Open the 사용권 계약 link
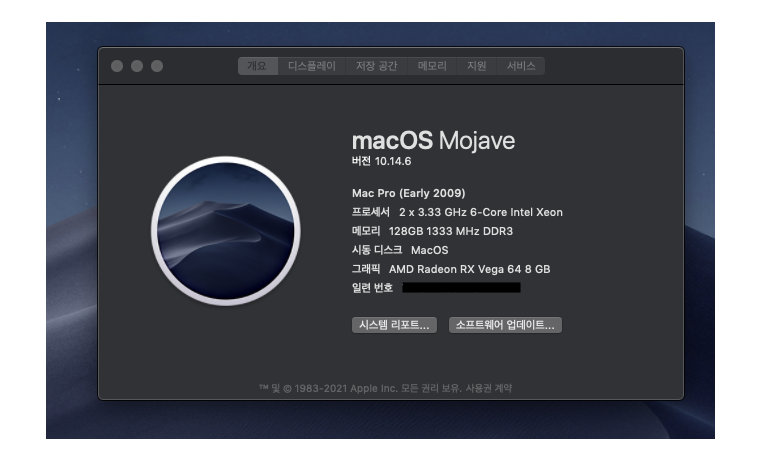The height and width of the screenshot is (460, 760). point(489,388)
